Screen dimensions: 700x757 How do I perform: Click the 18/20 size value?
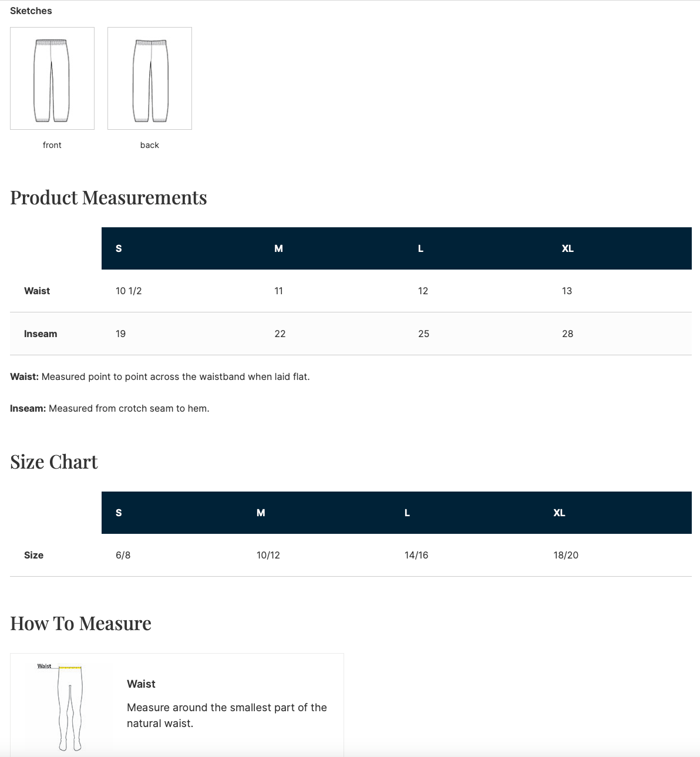[566, 555]
